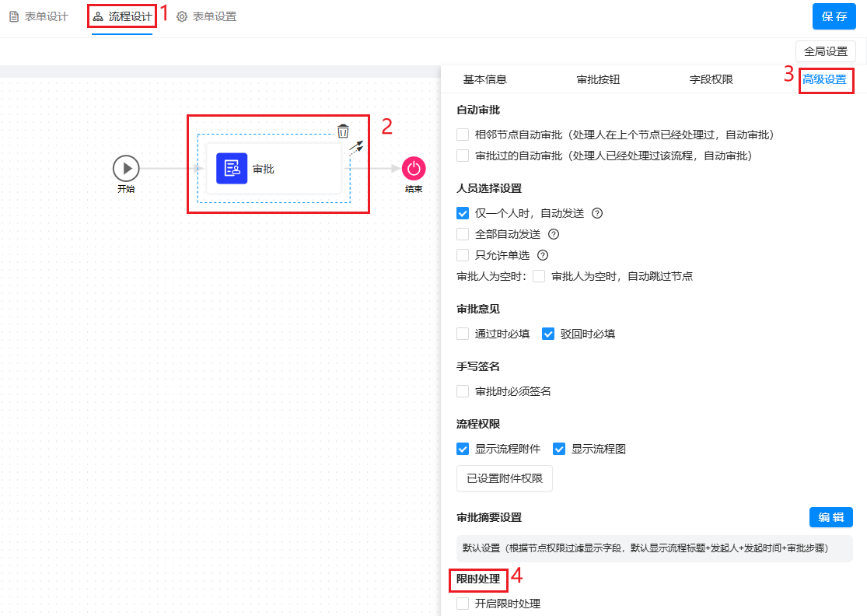Screen dimensions: 867x616
Task: Toggle 审批时必须签名 checkbox
Action: coord(463,391)
